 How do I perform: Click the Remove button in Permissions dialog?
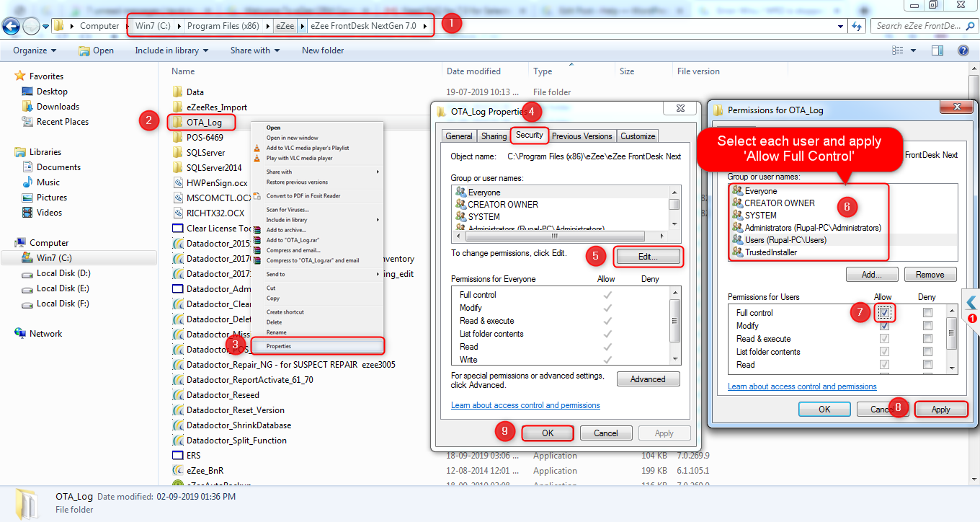[x=930, y=275]
